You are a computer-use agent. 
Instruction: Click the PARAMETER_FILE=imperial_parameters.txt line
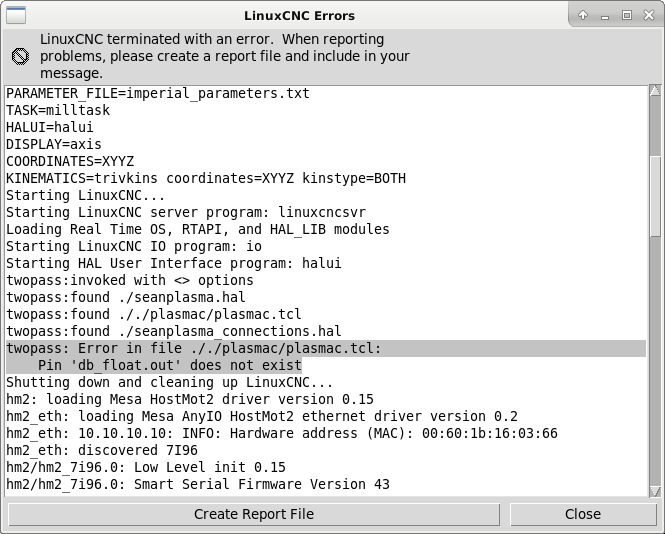pyautogui.click(x=158, y=93)
